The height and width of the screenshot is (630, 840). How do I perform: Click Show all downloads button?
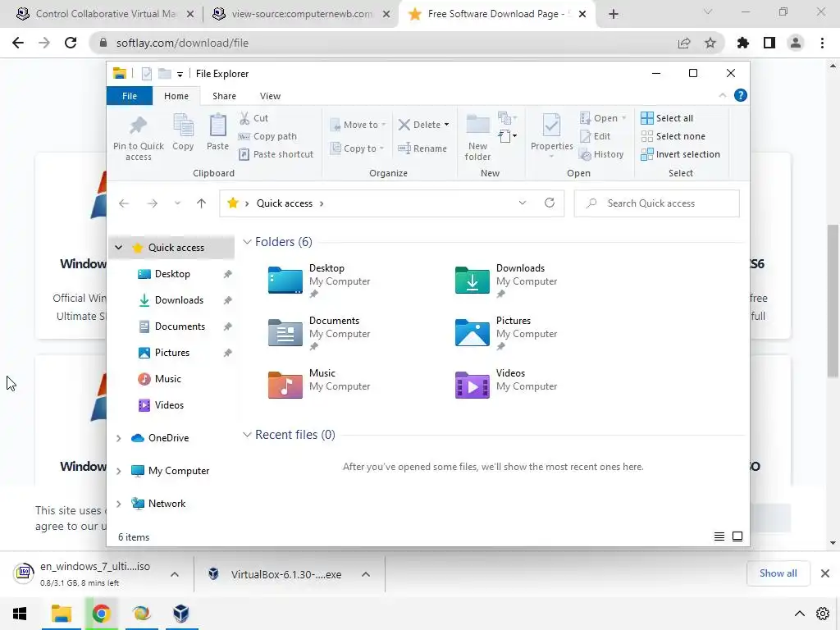click(x=778, y=573)
